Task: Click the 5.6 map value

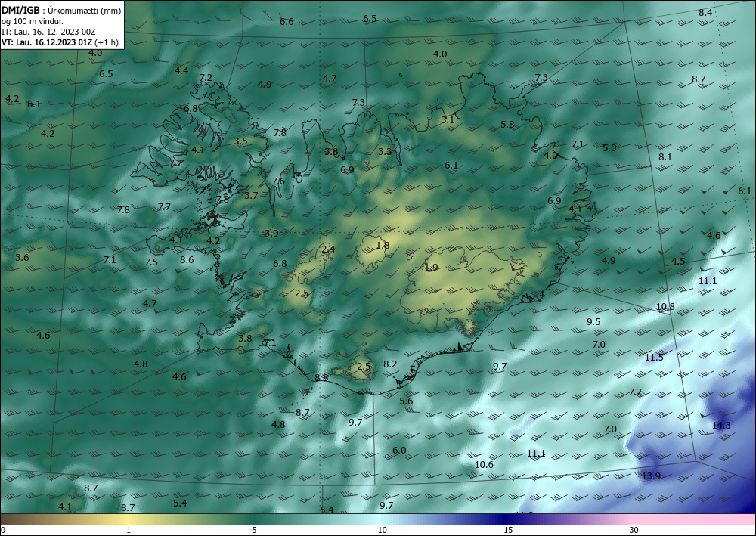Action: [x=406, y=401]
